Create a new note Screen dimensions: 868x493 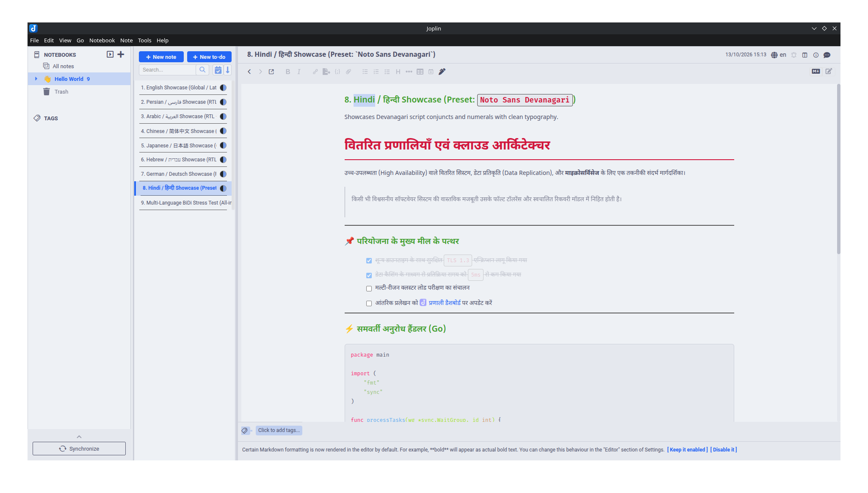pyautogui.click(x=161, y=57)
